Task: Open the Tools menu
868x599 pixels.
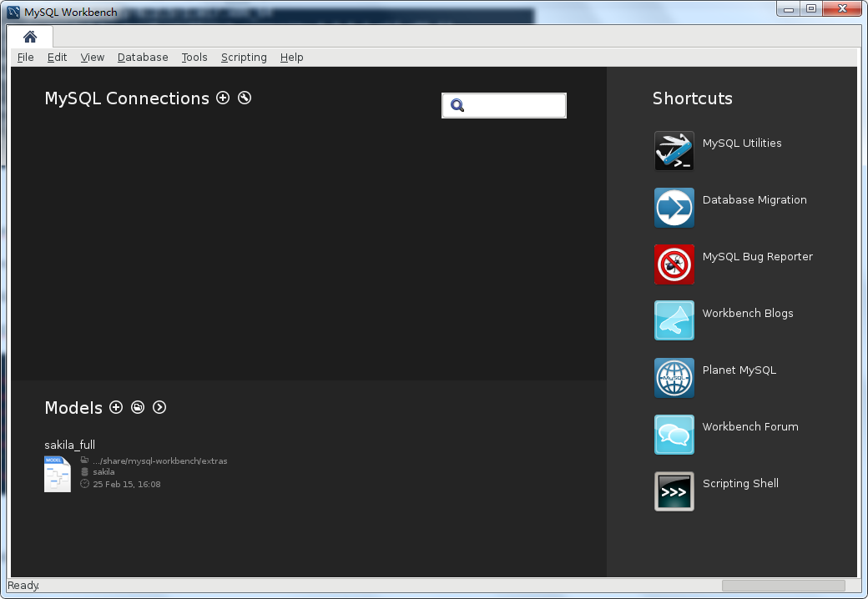Action: [x=194, y=57]
